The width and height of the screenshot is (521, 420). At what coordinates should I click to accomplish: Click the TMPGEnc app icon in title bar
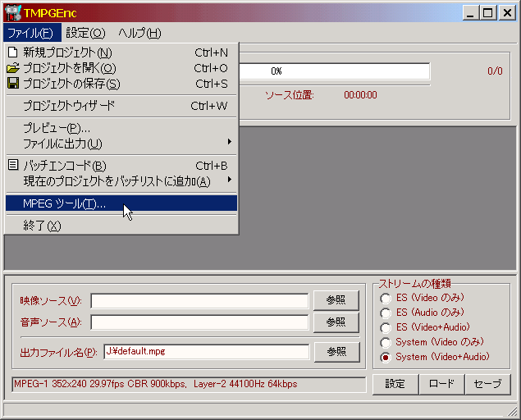[12, 12]
